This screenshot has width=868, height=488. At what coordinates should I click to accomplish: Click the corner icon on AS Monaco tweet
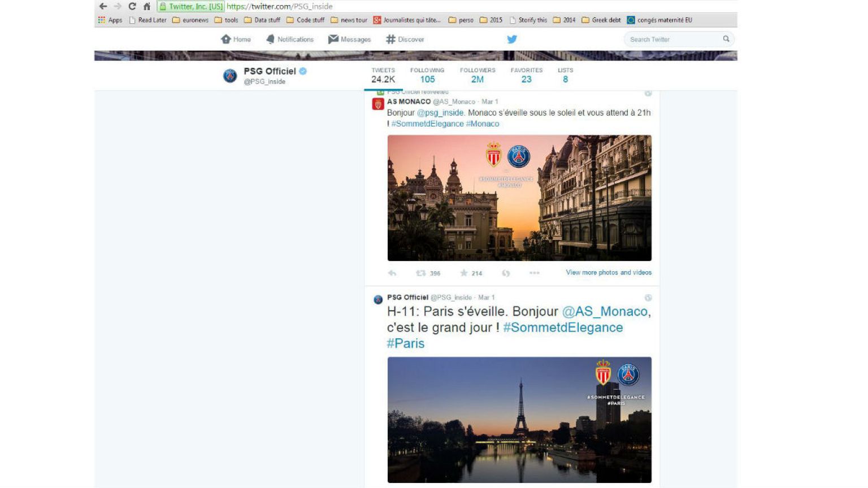tap(648, 93)
